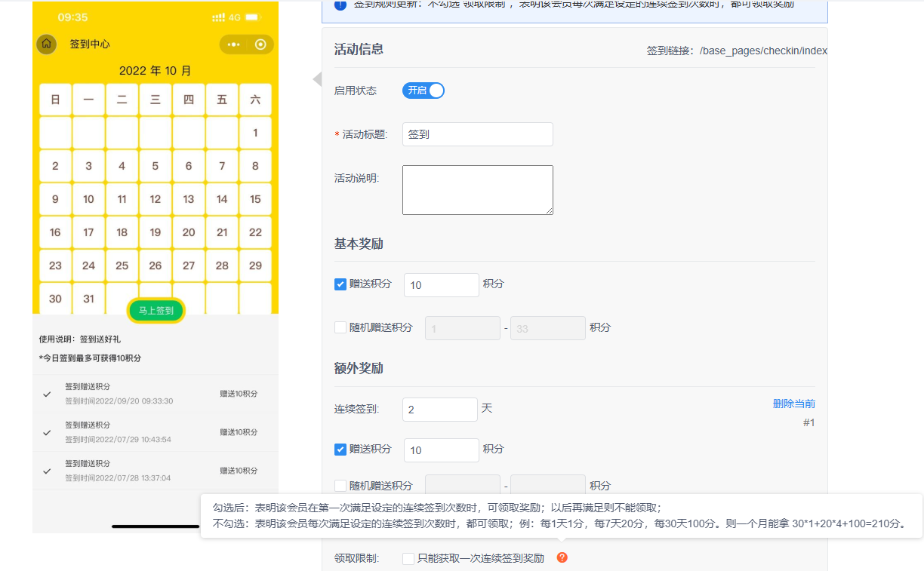Enable the 只能获取一次连续签到奖励 checkbox

[x=408, y=559]
